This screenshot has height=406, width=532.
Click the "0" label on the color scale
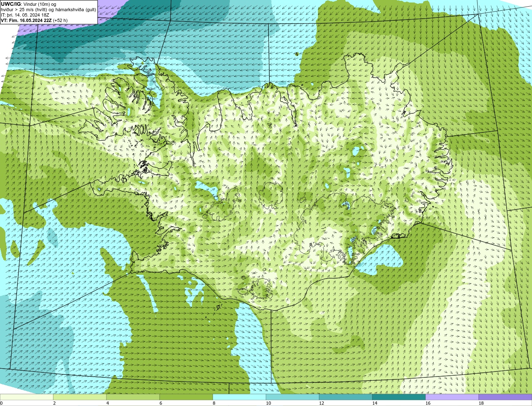tap(1, 403)
